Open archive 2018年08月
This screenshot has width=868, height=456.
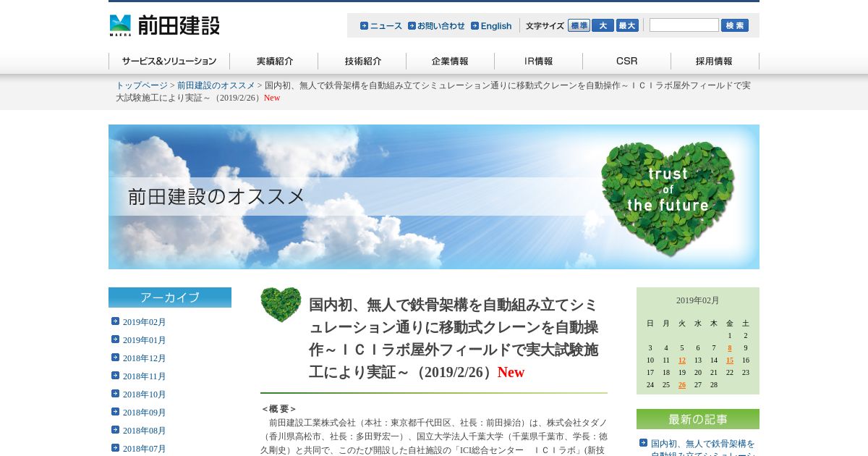tap(145, 431)
